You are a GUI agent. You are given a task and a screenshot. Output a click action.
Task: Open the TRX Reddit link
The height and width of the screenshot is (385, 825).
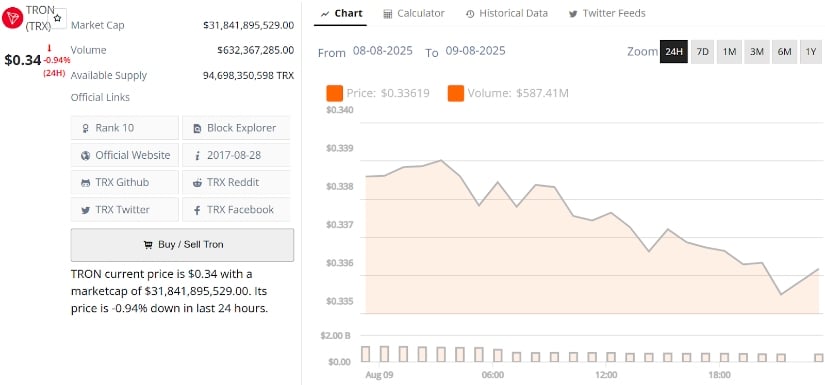click(x=236, y=183)
